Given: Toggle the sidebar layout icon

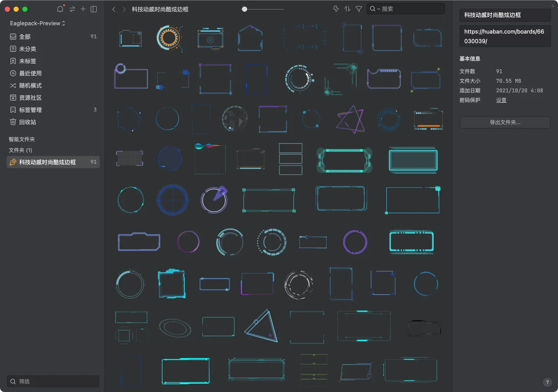Looking at the screenshot, I should 94,9.
